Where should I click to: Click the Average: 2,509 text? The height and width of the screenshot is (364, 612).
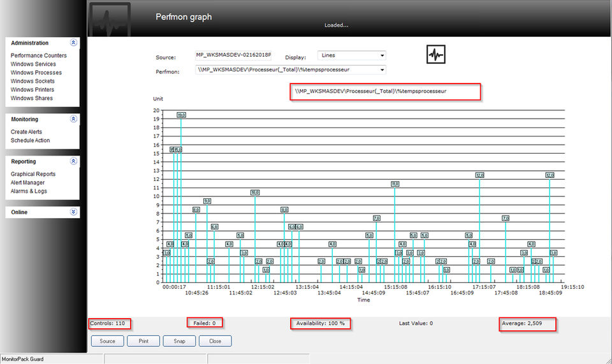click(522, 323)
